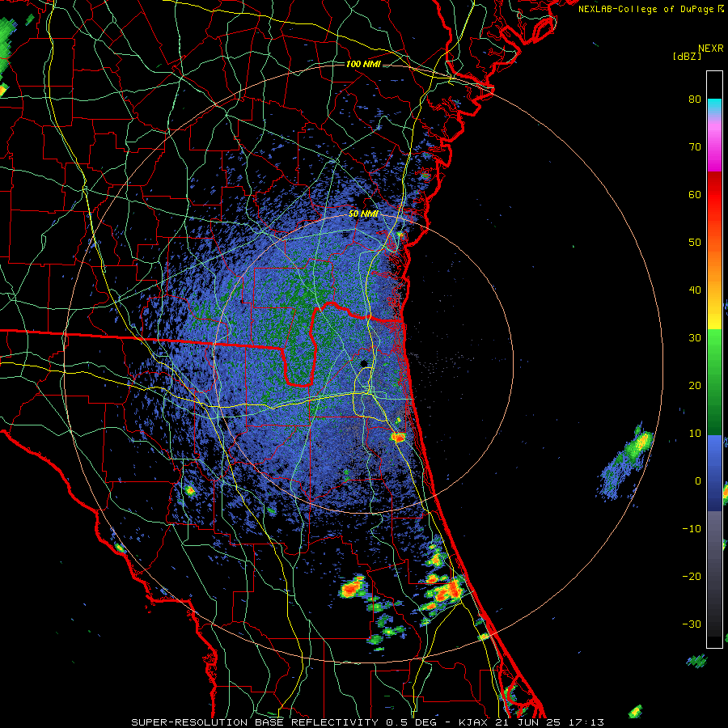728x728 pixels.
Task: Click the blue band of the color scale
Action: coord(714,473)
